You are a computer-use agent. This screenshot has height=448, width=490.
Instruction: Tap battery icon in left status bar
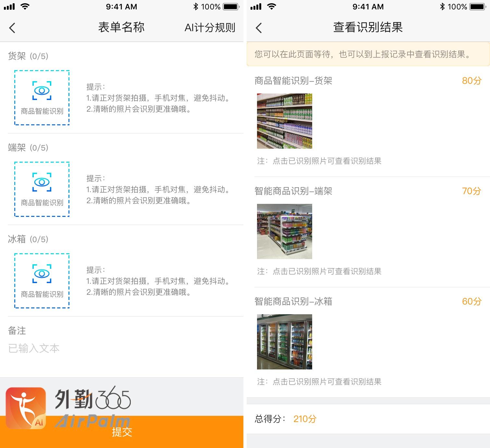pos(231,7)
